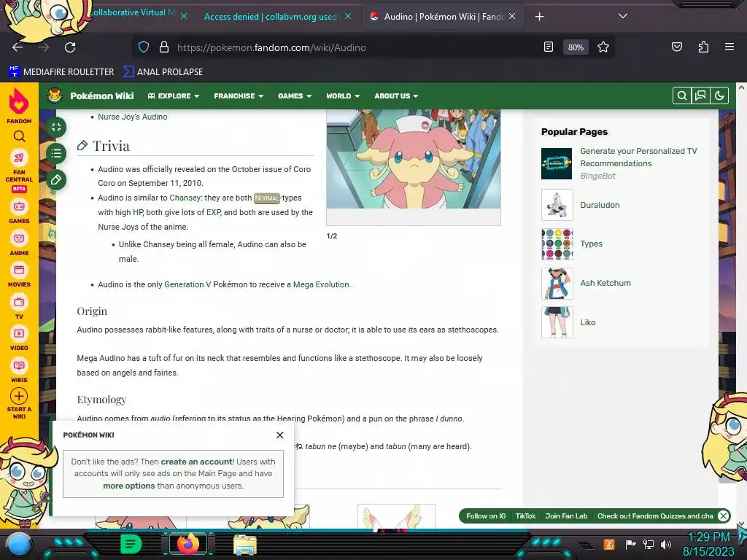This screenshot has width=747, height=560.
Task: Expand the WORLD dropdown menu
Action: pos(343,96)
